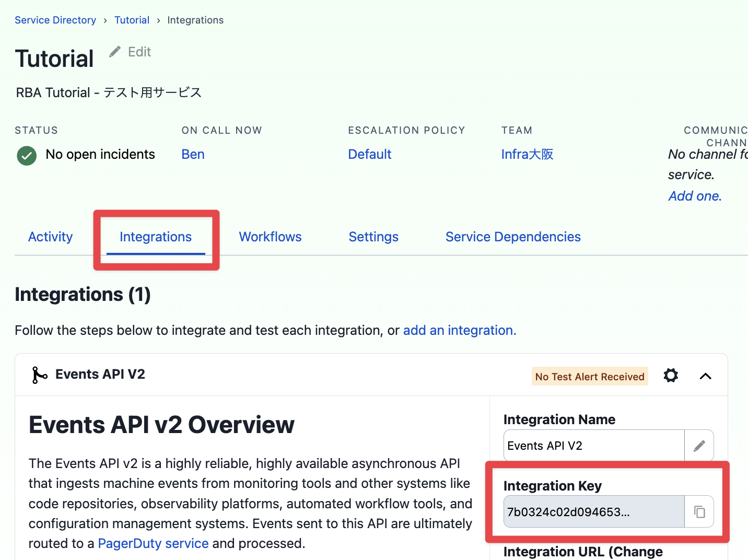Edit the Integration Name with pencil icon
This screenshot has height=560, width=748.
coord(699,446)
